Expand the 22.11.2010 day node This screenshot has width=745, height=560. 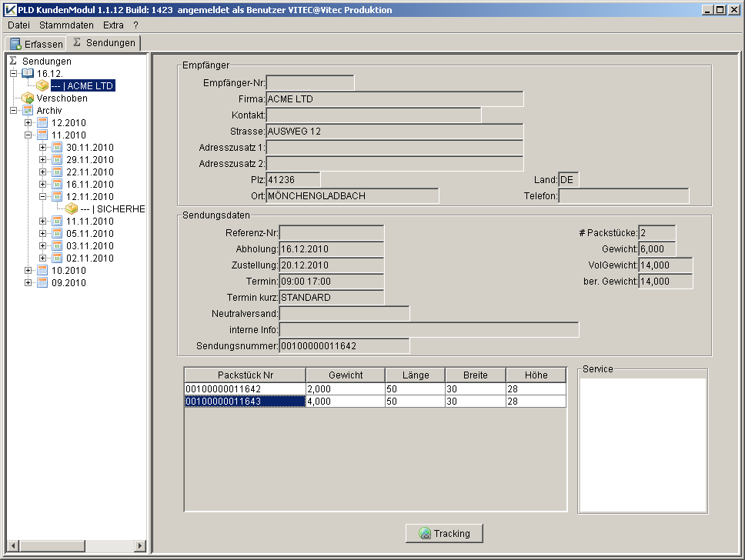(43, 172)
